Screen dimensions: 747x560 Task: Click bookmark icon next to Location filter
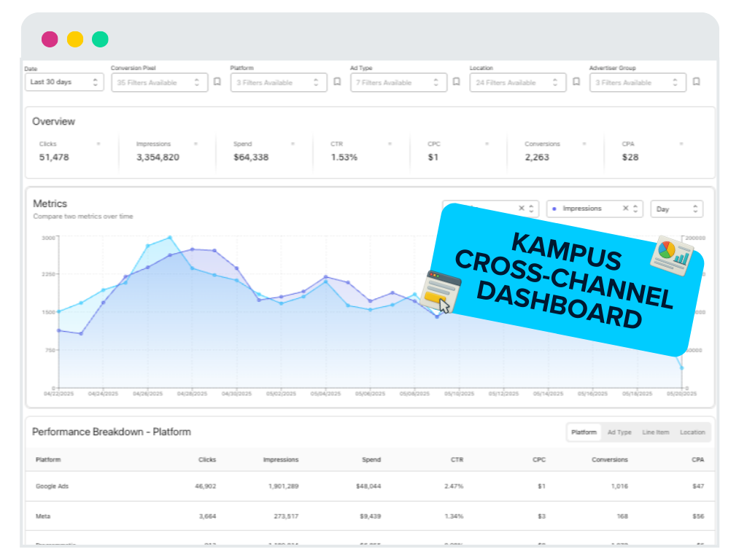pos(576,82)
